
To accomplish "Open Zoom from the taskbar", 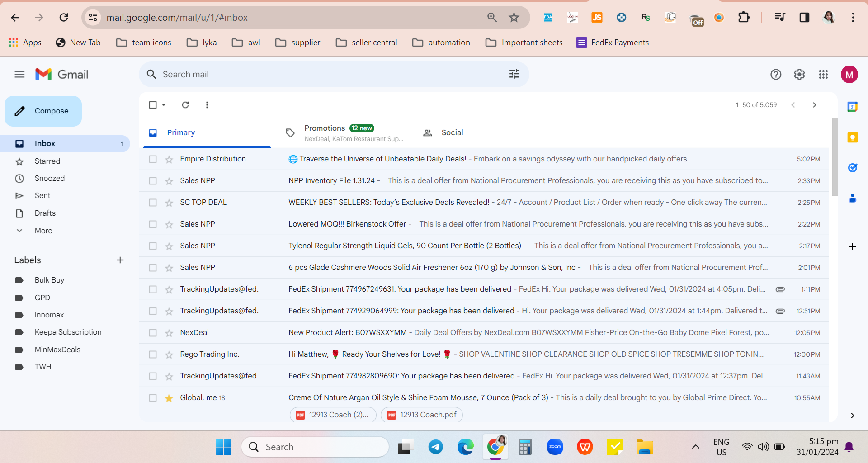I will [555, 447].
